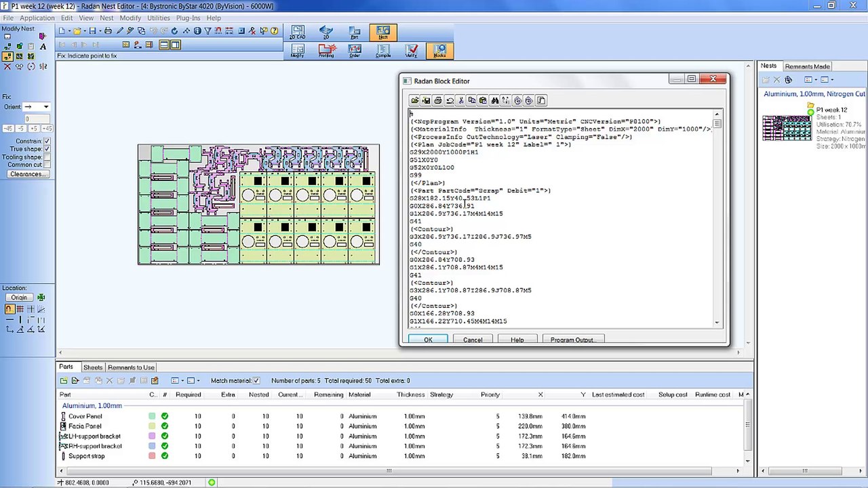Image resolution: width=868 pixels, height=488 pixels.
Task: Open the Nest menu
Action: click(106, 18)
